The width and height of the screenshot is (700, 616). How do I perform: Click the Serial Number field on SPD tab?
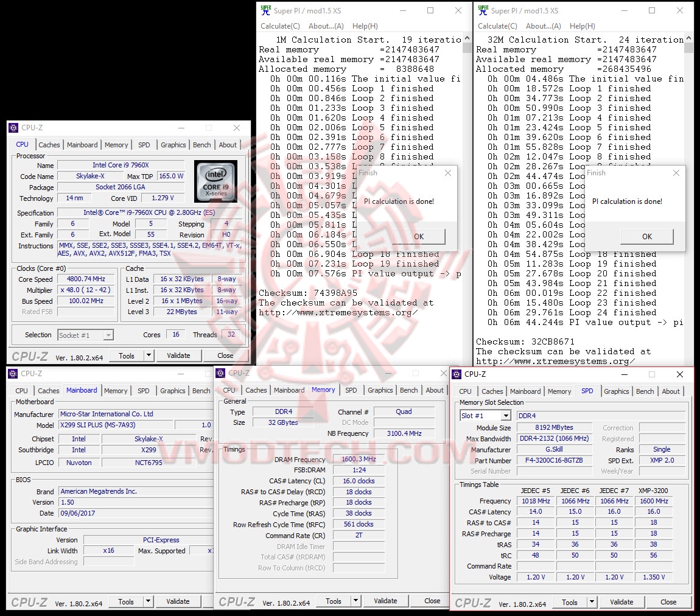[554, 471]
